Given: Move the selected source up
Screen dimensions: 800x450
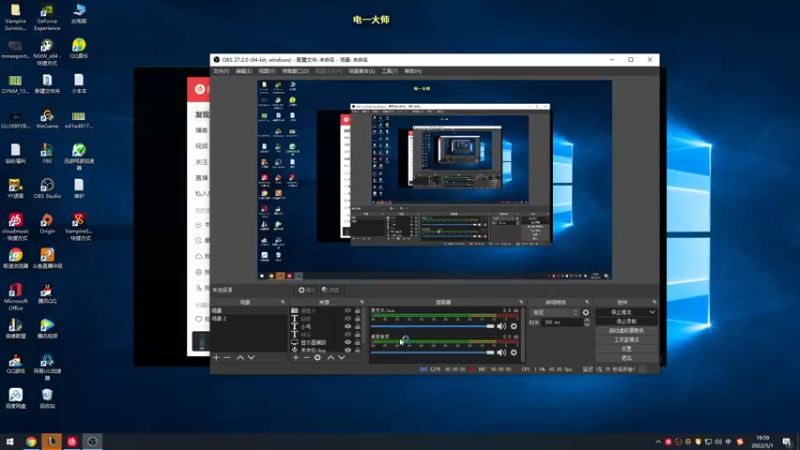Looking at the screenshot, I should [x=331, y=358].
